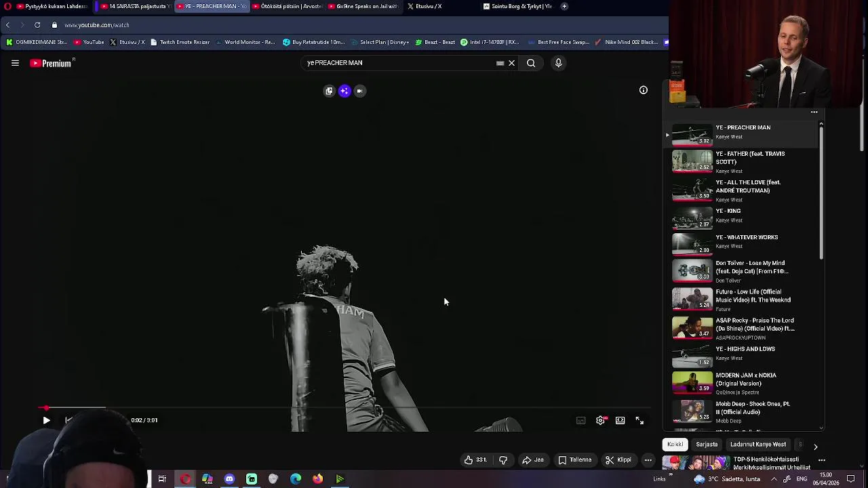Open 'Twitch Emote Resizer' bookmark
This screenshot has width=868, height=488.
pos(180,42)
